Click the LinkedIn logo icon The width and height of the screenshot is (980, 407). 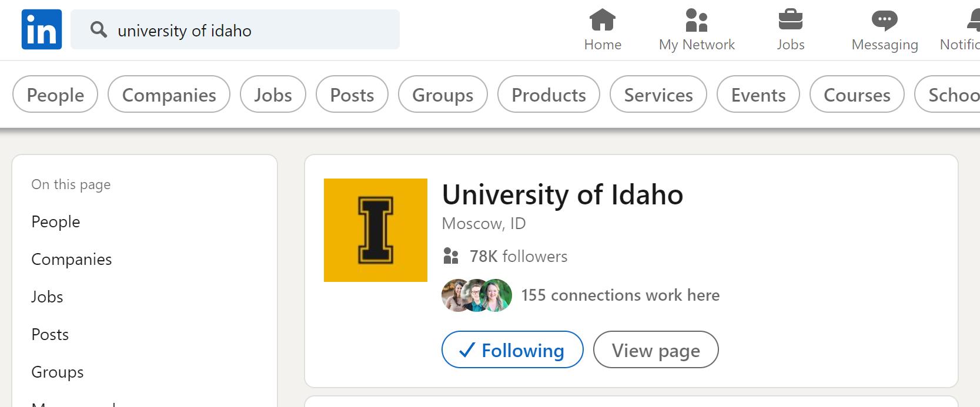(42, 29)
